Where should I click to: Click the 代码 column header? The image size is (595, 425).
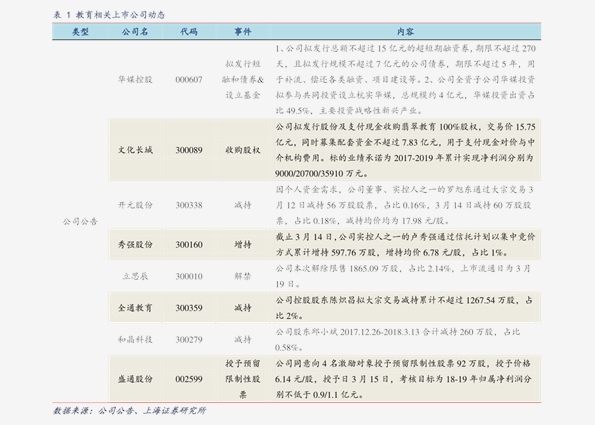(189, 32)
